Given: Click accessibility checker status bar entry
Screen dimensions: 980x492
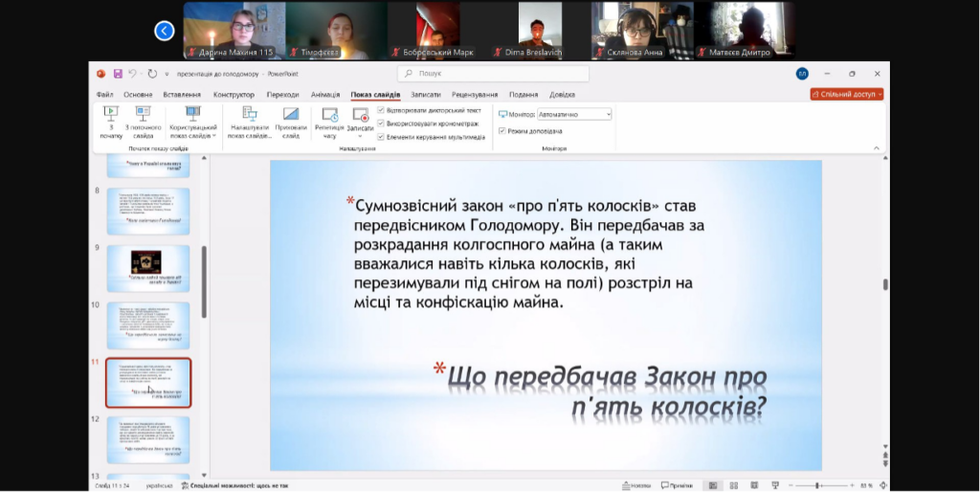Looking at the screenshot, I should [234, 485].
